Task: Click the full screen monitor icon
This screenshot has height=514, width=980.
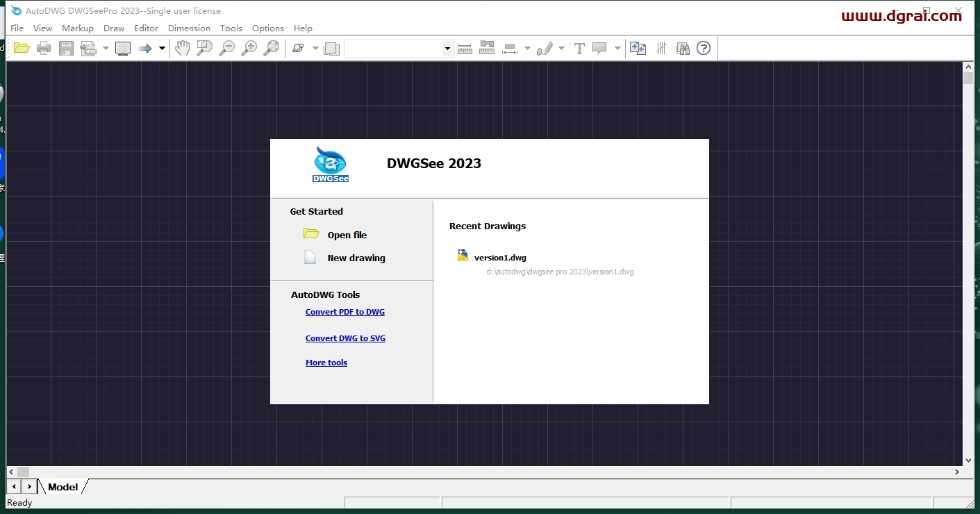Action: [x=123, y=48]
